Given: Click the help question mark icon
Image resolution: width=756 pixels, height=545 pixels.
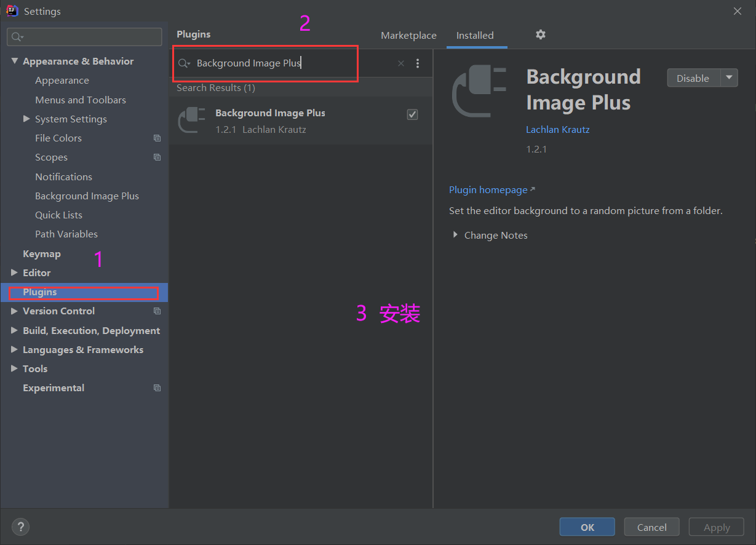Looking at the screenshot, I should (20, 527).
